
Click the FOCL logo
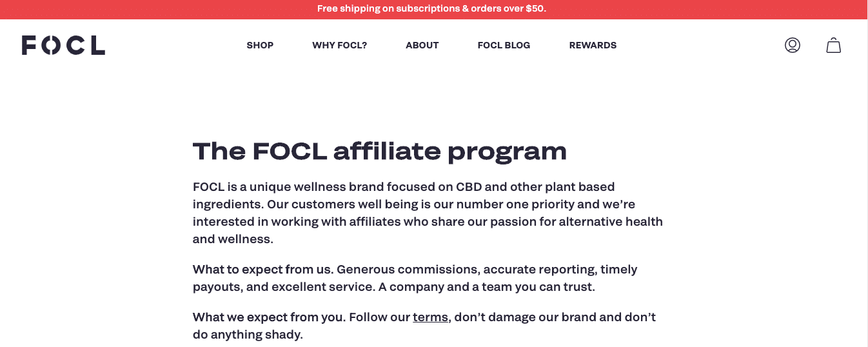(x=63, y=45)
